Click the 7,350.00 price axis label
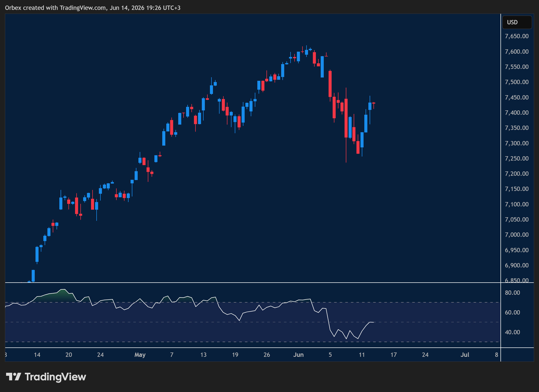This screenshot has height=392, width=539. coord(517,128)
